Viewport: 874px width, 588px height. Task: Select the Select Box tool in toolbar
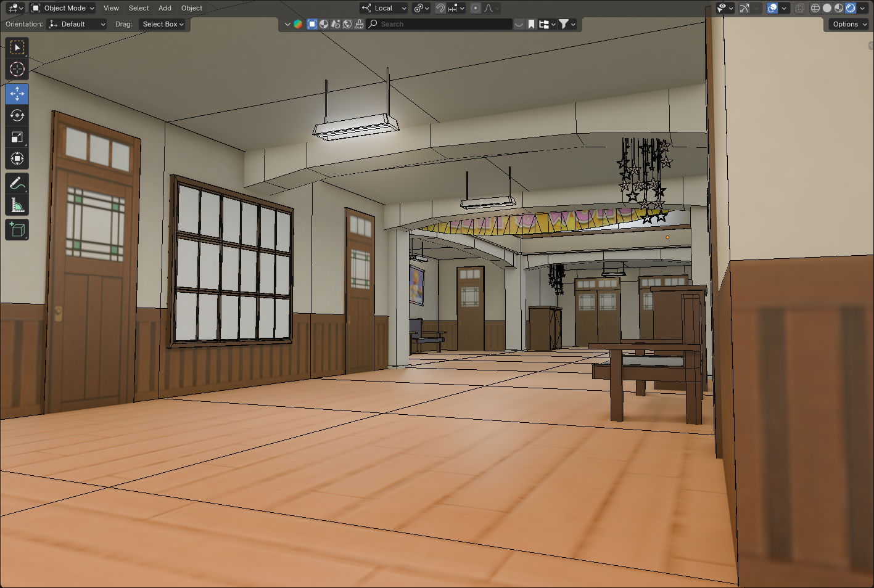(x=17, y=47)
